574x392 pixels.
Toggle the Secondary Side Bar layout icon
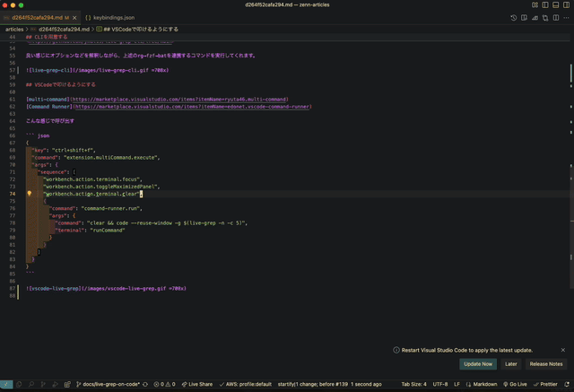pos(566,4)
